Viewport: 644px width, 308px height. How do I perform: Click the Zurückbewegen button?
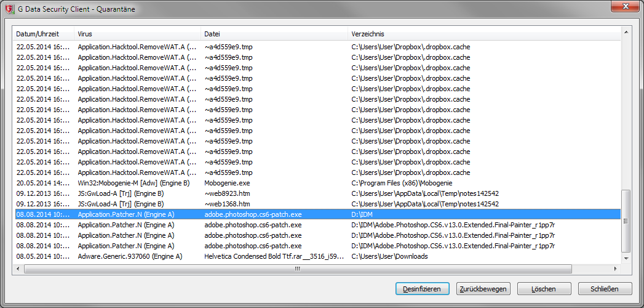point(483,289)
